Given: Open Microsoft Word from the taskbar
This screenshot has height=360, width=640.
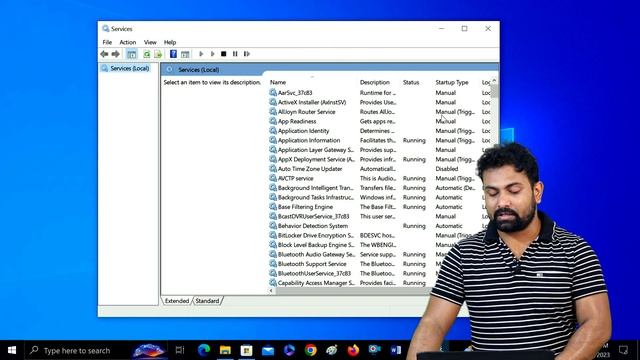Looking at the screenshot, I should 396,350.
